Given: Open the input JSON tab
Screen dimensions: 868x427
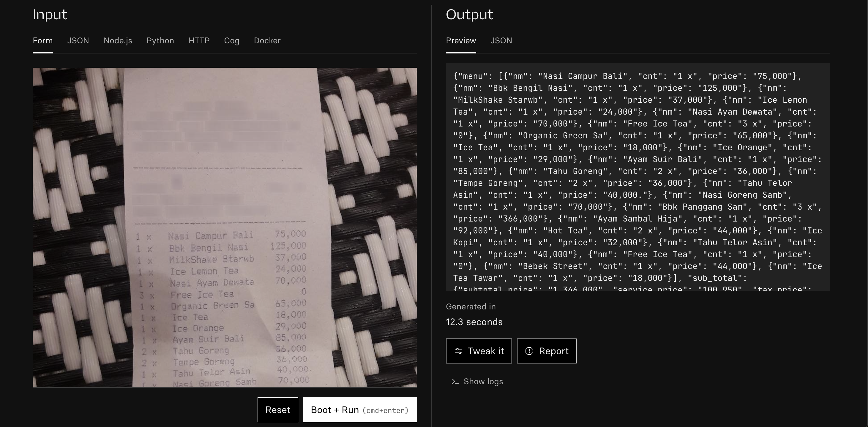Looking at the screenshot, I should click(x=78, y=41).
